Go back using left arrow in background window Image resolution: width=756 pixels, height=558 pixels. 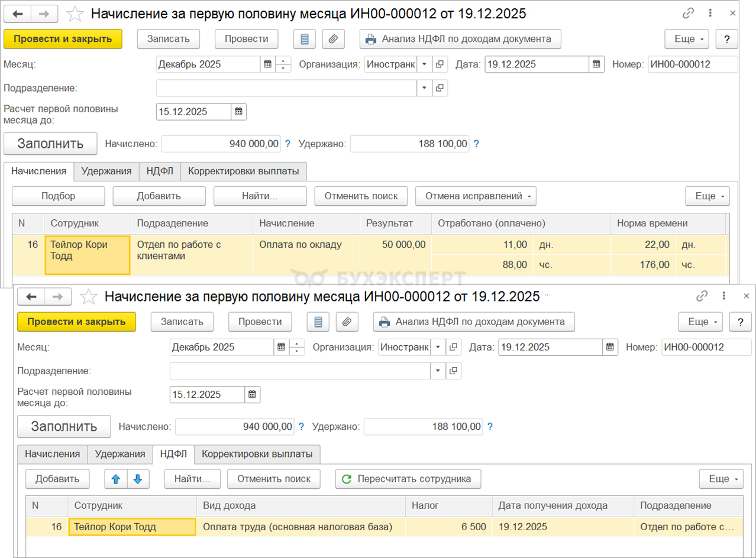[x=18, y=13]
